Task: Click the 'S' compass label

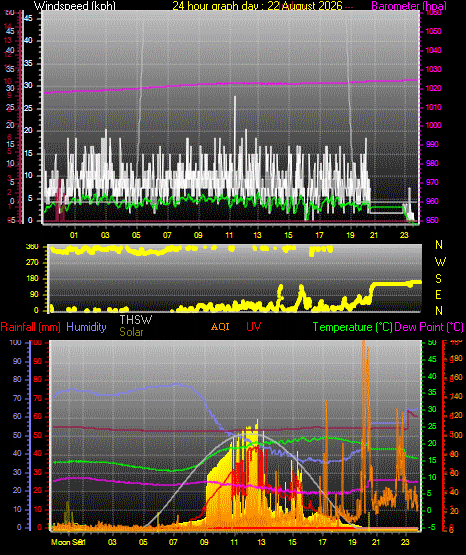Action: pyautogui.click(x=438, y=279)
